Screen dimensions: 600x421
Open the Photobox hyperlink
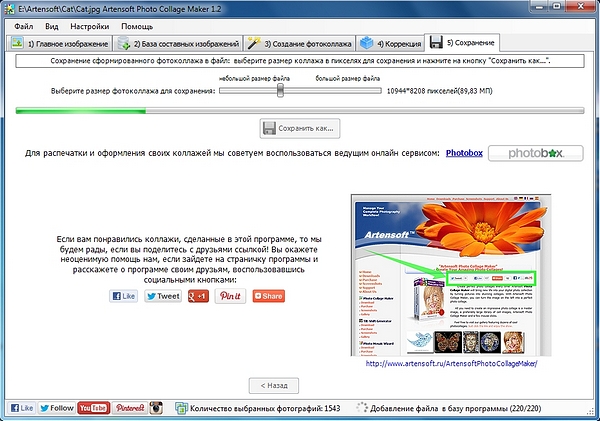(x=464, y=153)
